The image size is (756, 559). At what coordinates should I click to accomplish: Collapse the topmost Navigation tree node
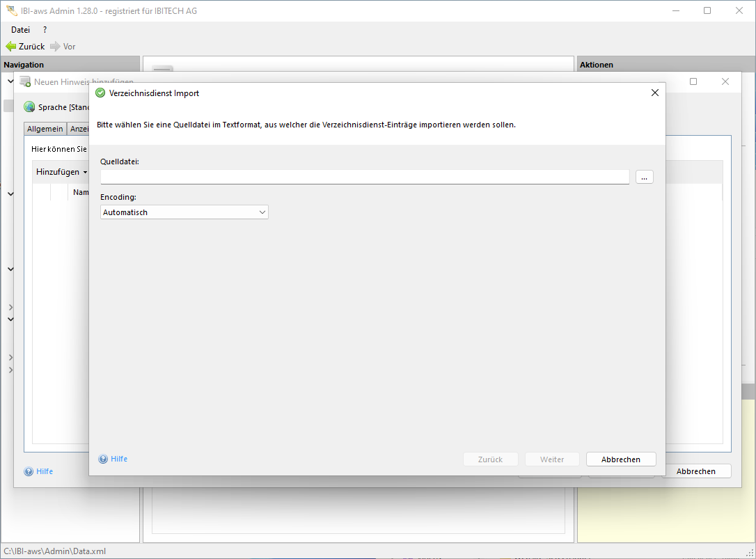(10, 81)
